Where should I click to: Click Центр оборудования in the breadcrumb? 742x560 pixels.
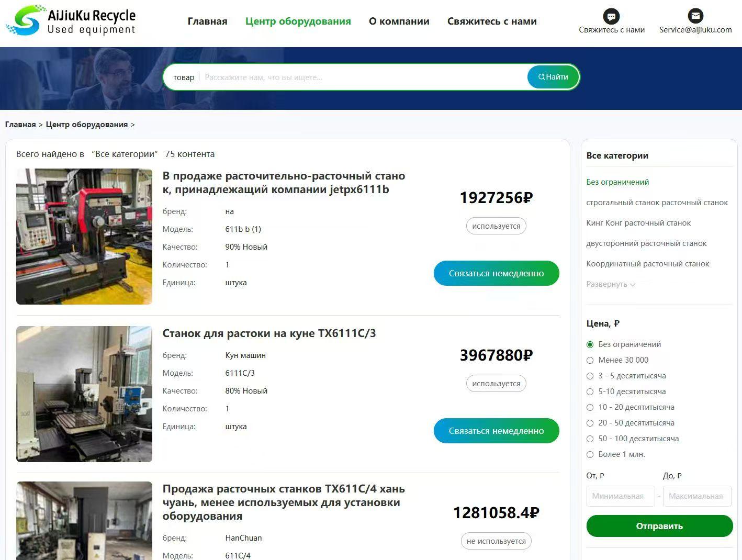(x=87, y=125)
